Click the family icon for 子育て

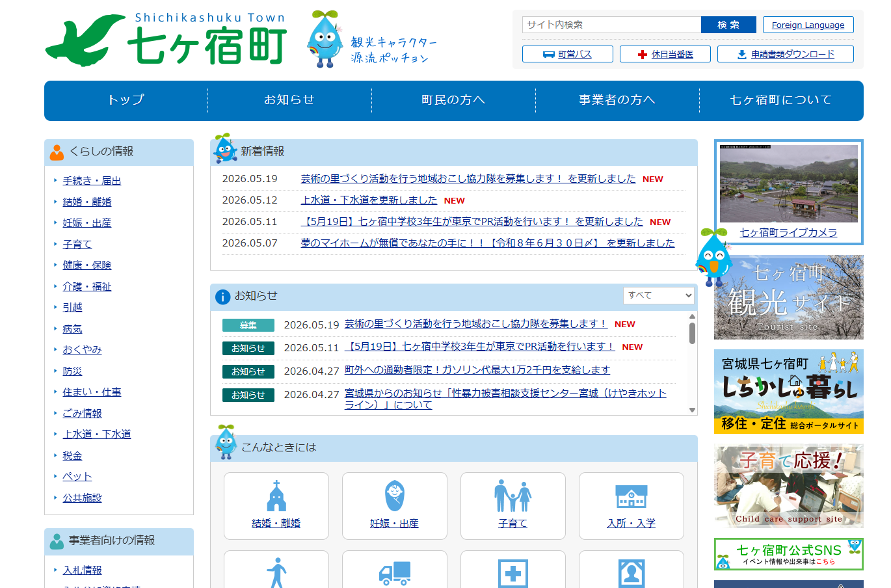pyautogui.click(x=513, y=496)
